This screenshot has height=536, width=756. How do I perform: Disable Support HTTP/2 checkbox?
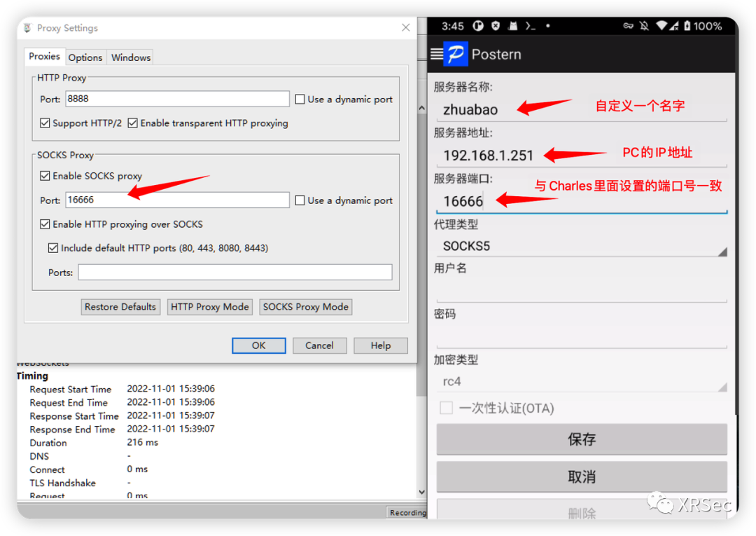coord(45,123)
